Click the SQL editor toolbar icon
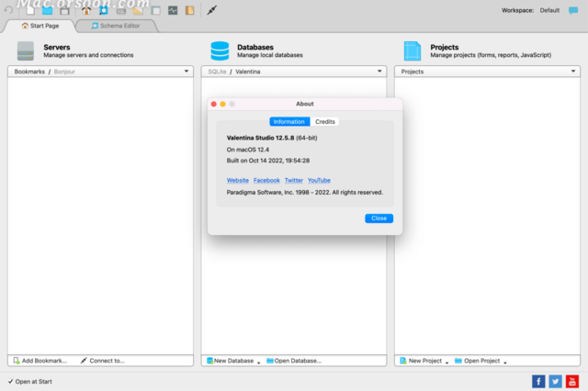The image size is (588, 391). point(120,11)
